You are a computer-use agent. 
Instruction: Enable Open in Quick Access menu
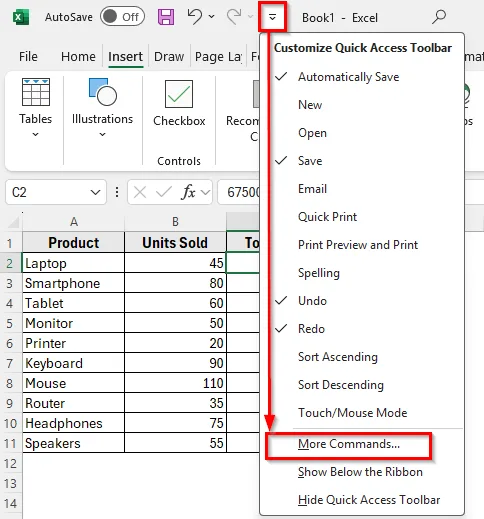point(362,133)
